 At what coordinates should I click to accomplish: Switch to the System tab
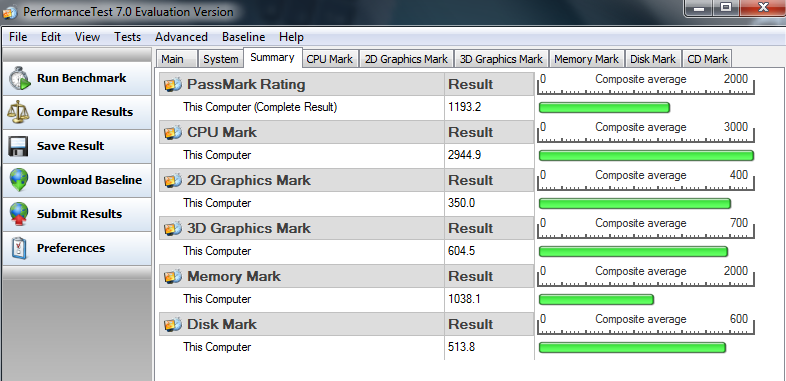click(x=221, y=59)
